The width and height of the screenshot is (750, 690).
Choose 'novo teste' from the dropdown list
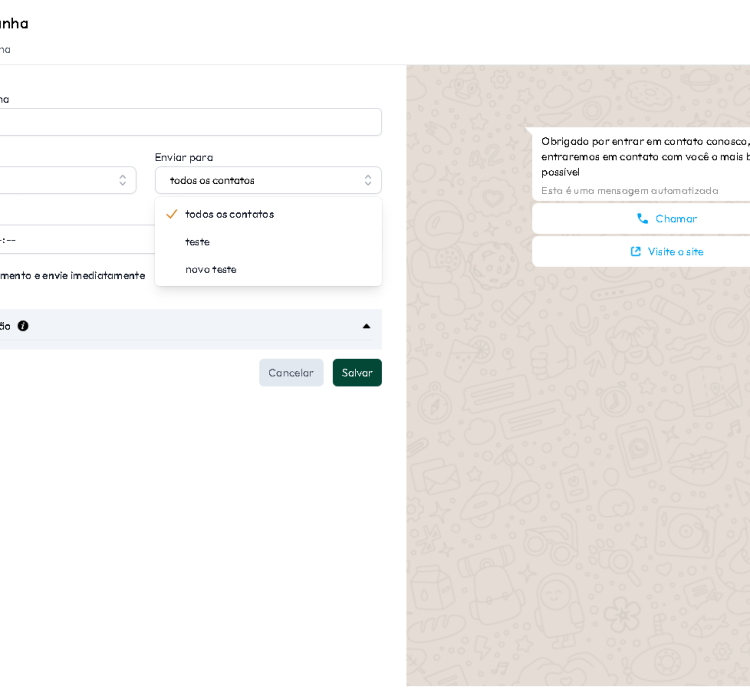tap(211, 270)
